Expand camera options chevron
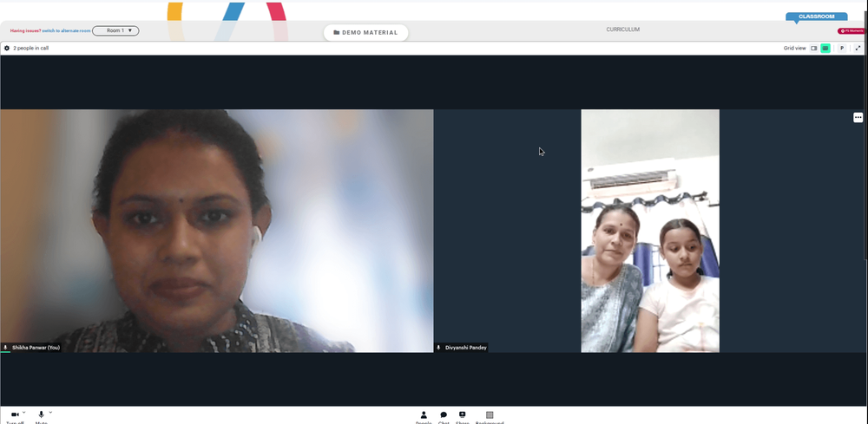Screen dimensions: 868x424 23,413
